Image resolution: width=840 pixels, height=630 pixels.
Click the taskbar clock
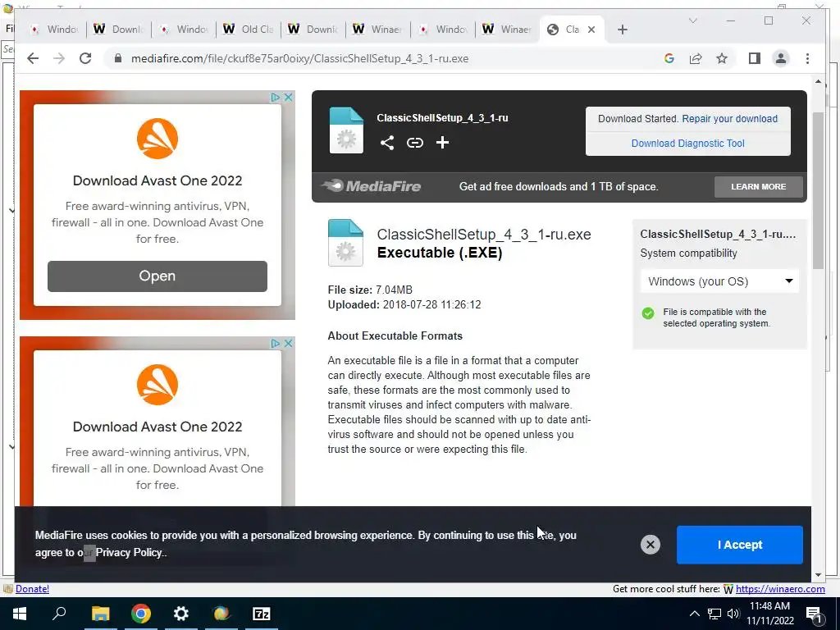coord(769,614)
